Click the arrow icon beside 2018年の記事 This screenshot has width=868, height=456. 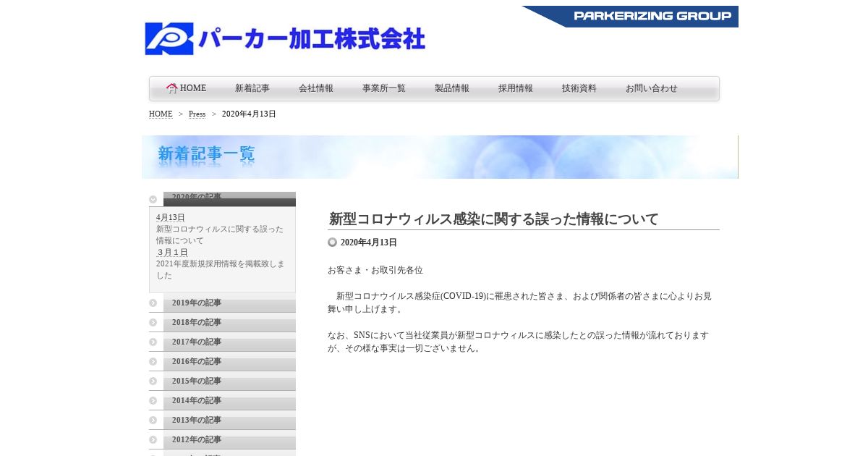(153, 323)
